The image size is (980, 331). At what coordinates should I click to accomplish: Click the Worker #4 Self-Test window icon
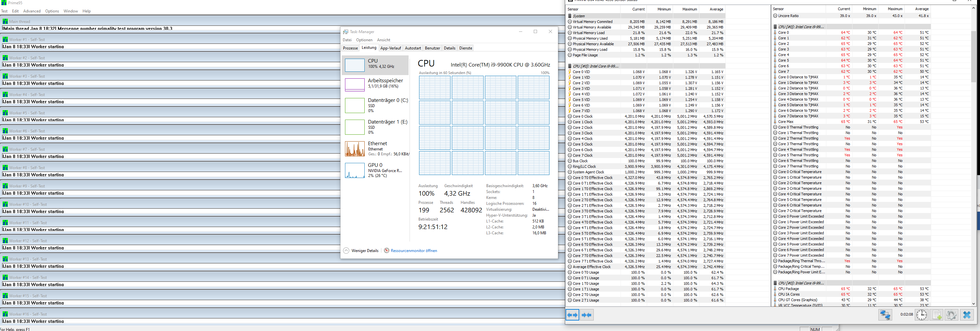pyautogui.click(x=5, y=94)
